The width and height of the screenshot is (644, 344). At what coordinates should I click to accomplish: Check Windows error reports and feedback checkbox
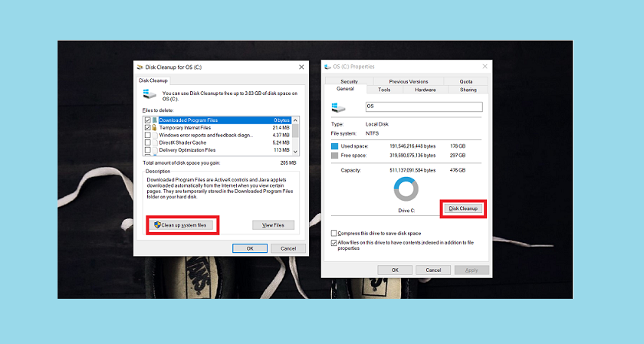pyautogui.click(x=147, y=135)
